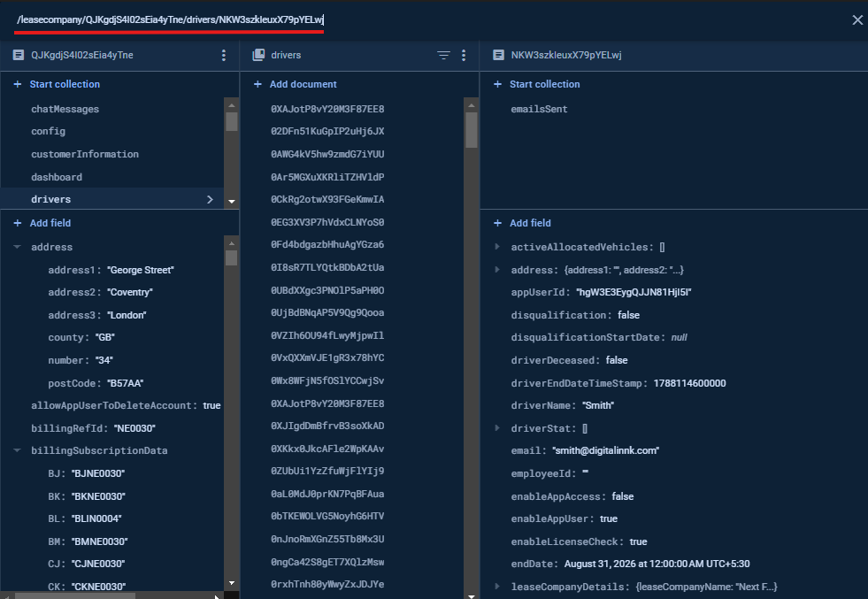The height and width of the screenshot is (599, 868).
Task: Collapse the address field group
Action: point(17,247)
